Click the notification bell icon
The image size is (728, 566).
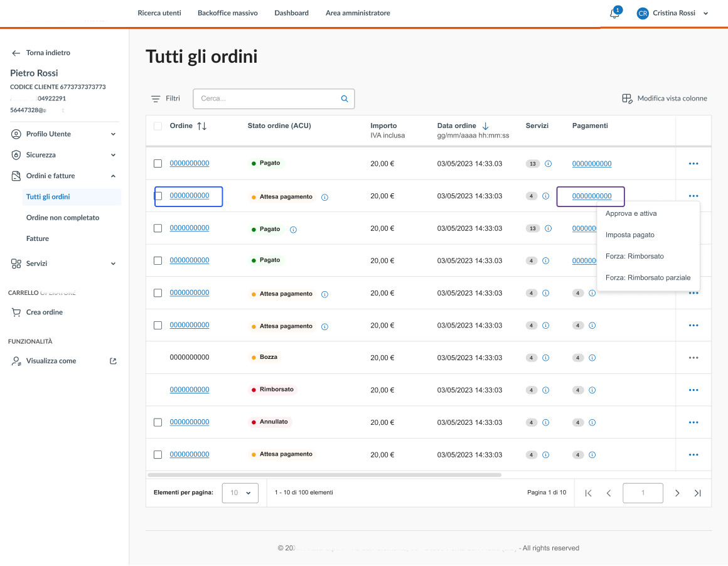pyautogui.click(x=614, y=14)
